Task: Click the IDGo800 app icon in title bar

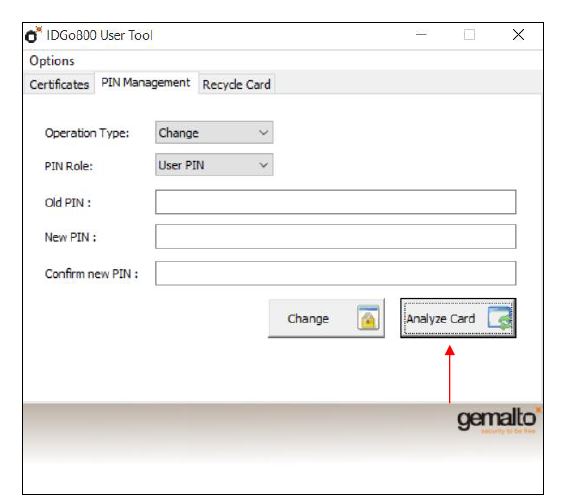Action: pyautogui.click(x=33, y=35)
